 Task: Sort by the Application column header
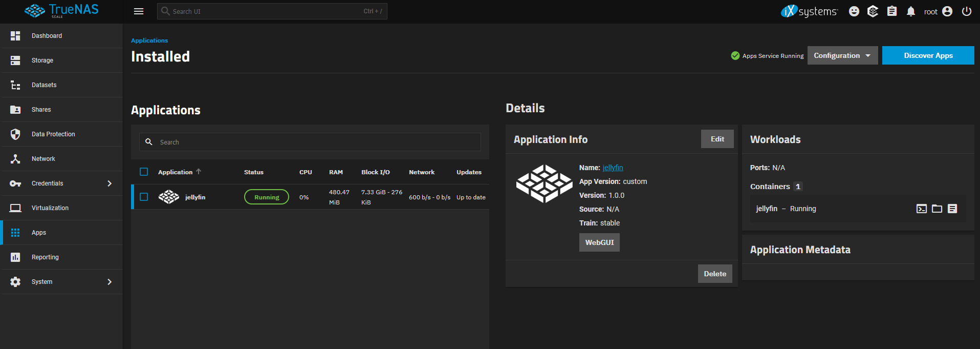click(175, 172)
